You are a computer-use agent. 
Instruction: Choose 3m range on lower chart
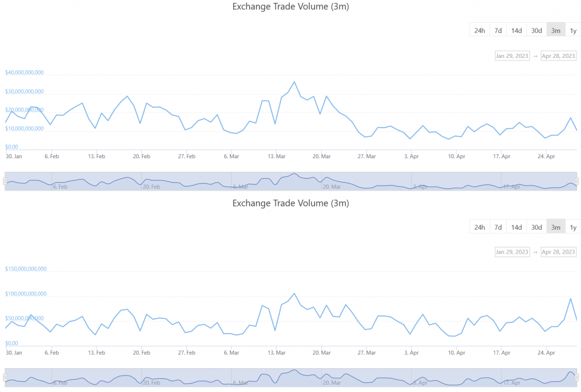[x=556, y=227]
